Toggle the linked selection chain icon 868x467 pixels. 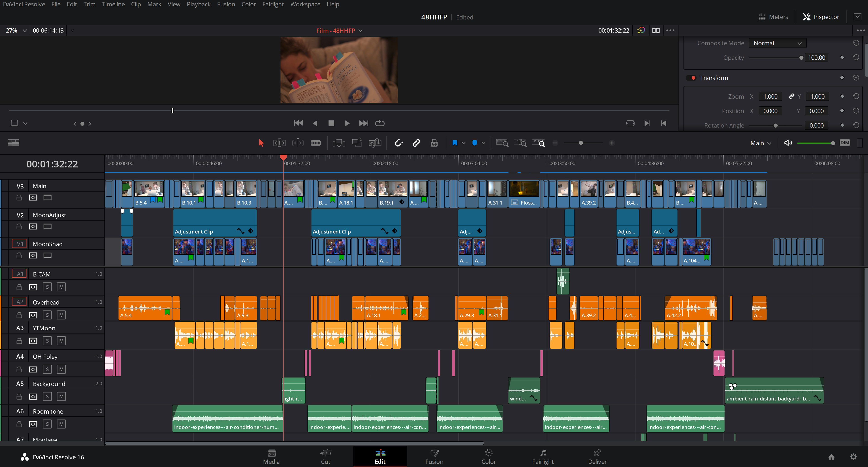point(416,143)
